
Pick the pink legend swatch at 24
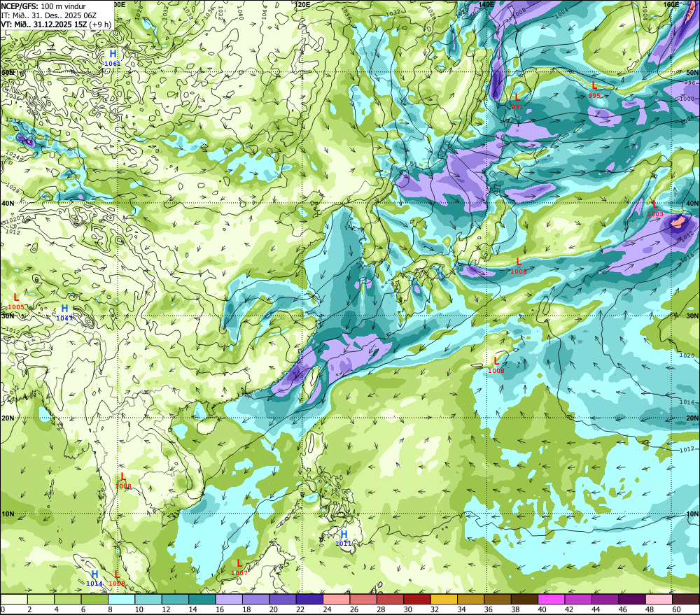(337, 599)
